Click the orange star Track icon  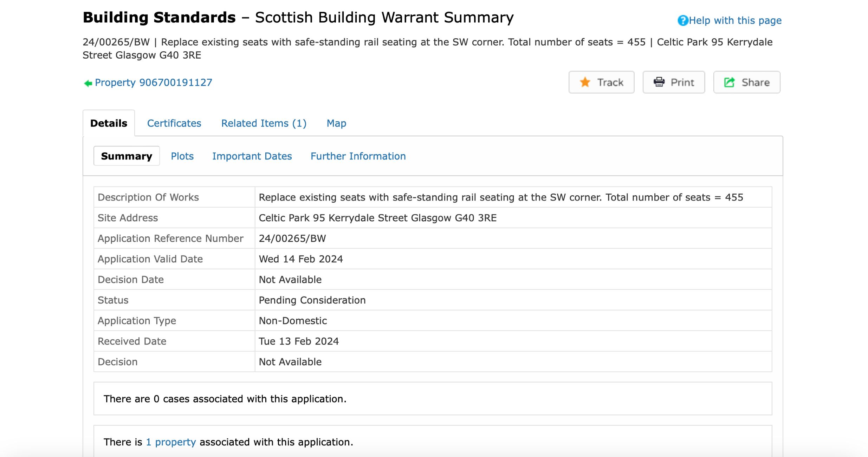(585, 82)
